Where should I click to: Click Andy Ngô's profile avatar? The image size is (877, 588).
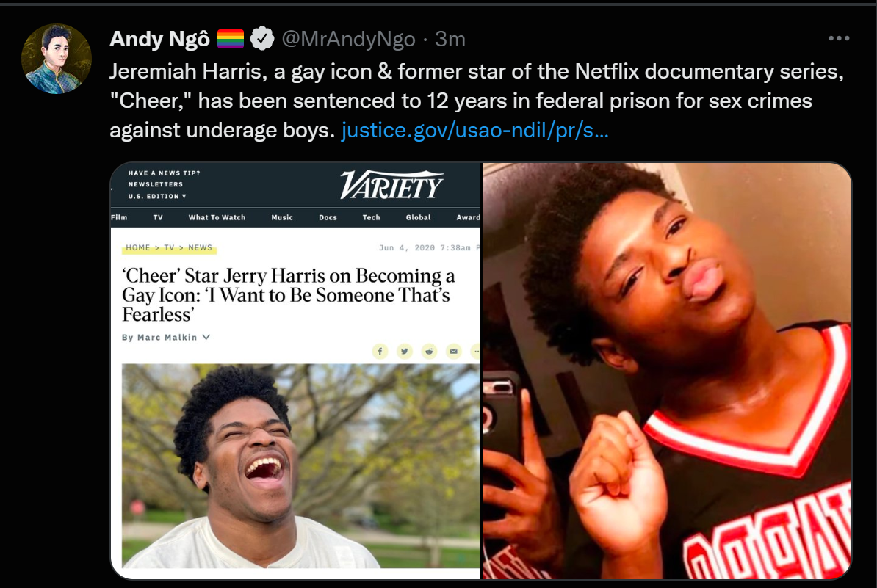point(57,58)
